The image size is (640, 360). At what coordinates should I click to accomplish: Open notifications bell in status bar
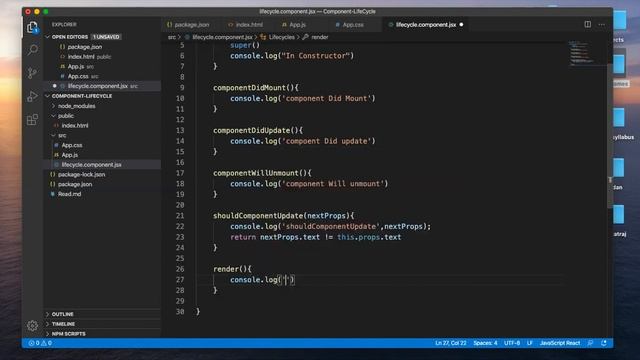(x=604, y=343)
